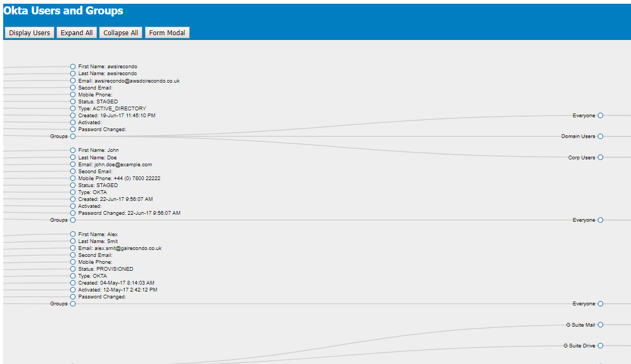The width and height of the screenshot is (631, 364).
Task: Toggle Alex Smit's Status PROVISIONED node
Action: click(72, 269)
